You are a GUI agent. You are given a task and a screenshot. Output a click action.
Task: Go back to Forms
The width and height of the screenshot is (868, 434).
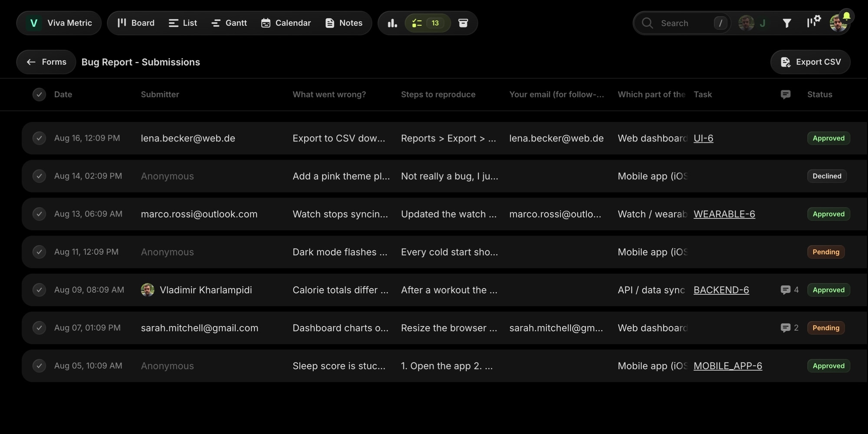(x=46, y=62)
